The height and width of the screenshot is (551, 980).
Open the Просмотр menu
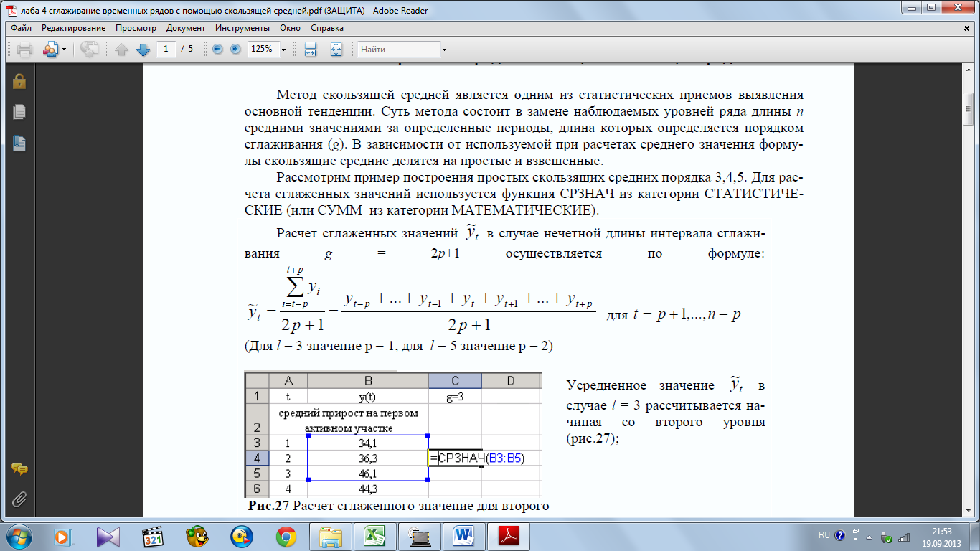point(136,28)
